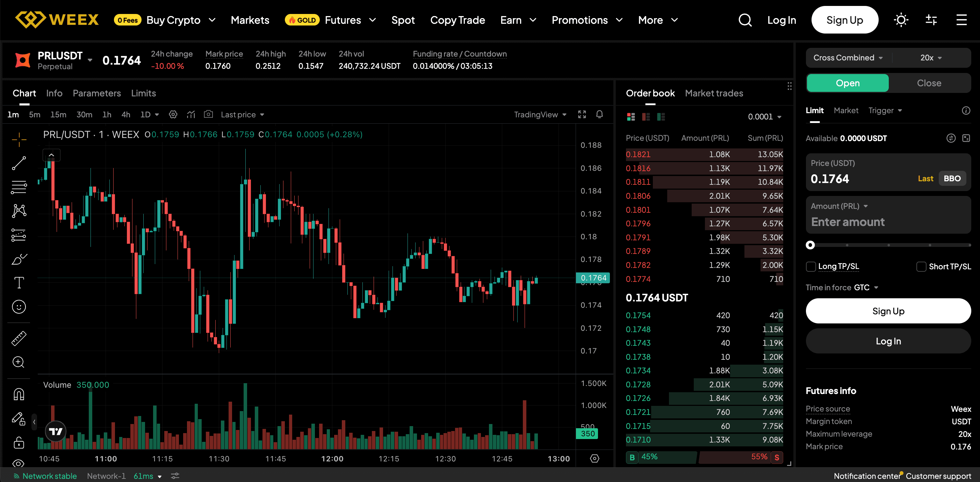Toggle the light theme sun icon
Image resolution: width=980 pixels, height=482 pixels.
tap(901, 20)
